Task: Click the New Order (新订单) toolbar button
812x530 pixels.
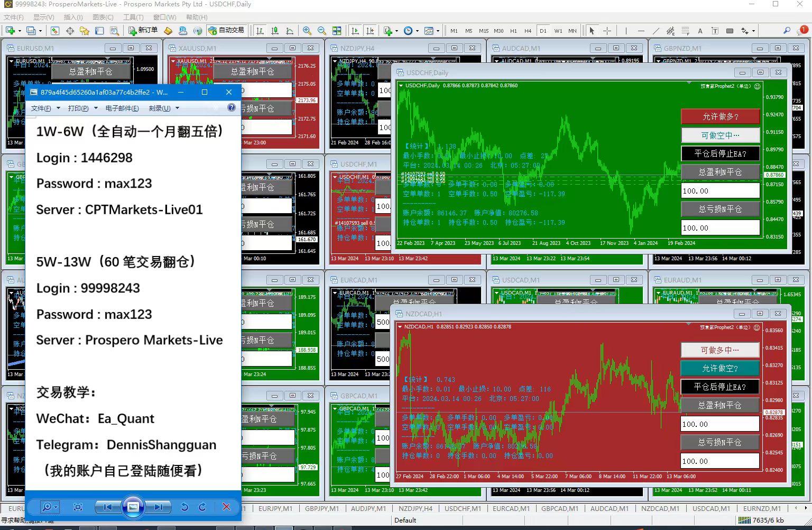Action: coord(143,31)
